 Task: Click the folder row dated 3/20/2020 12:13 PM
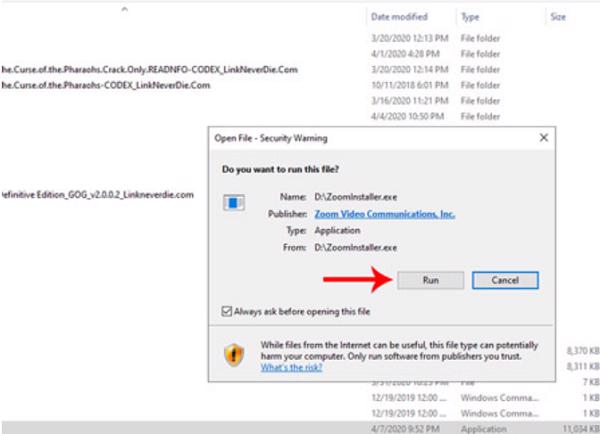coord(409,38)
